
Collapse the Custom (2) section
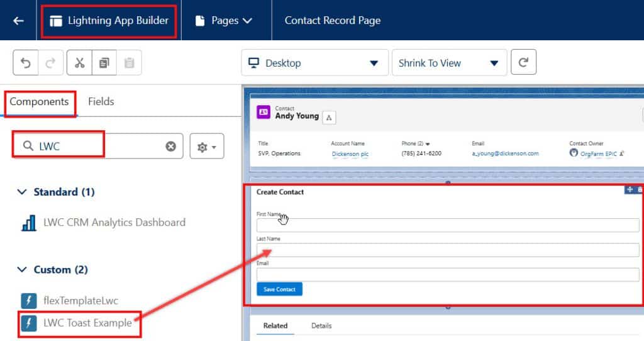click(x=22, y=269)
